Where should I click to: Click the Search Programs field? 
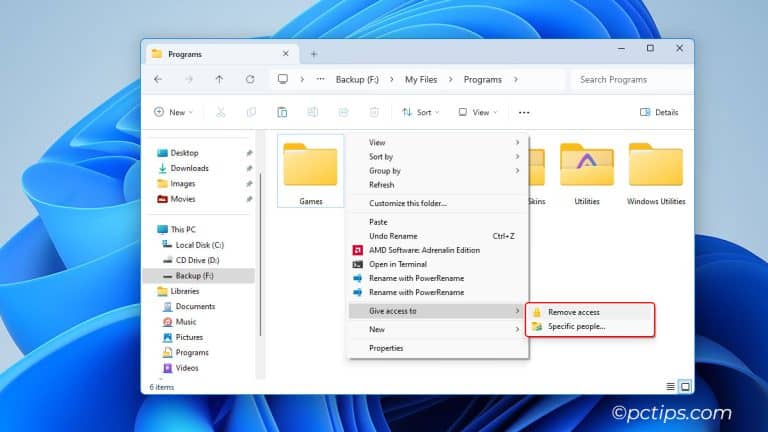[x=632, y=79]
